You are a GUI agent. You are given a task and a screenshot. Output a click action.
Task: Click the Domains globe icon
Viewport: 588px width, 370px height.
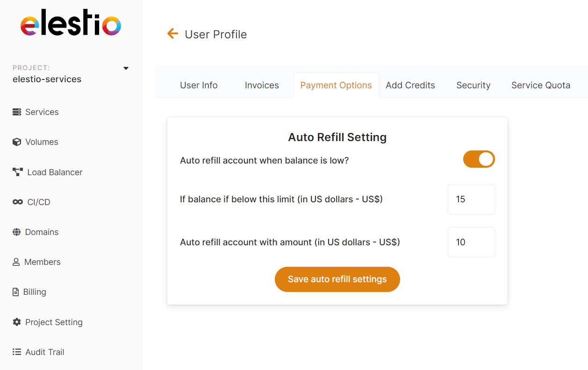[x=17, y=232]
